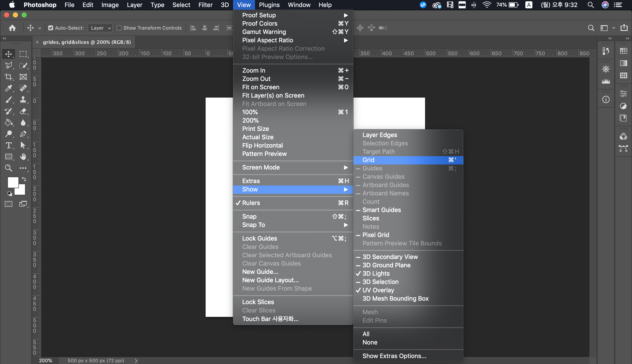Select the Hand tool

23,157
